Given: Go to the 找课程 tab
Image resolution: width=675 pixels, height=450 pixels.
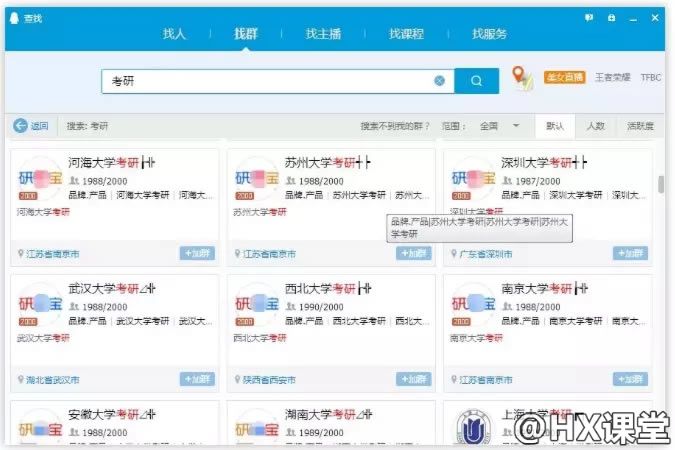Looking at the screenshot, I should point(406,34).
